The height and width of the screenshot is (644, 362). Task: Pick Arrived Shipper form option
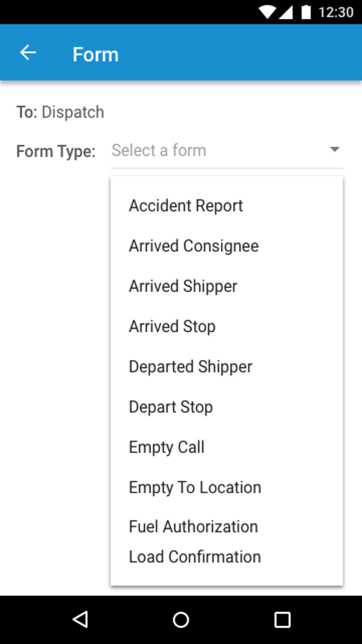click(x=183, y=286)
